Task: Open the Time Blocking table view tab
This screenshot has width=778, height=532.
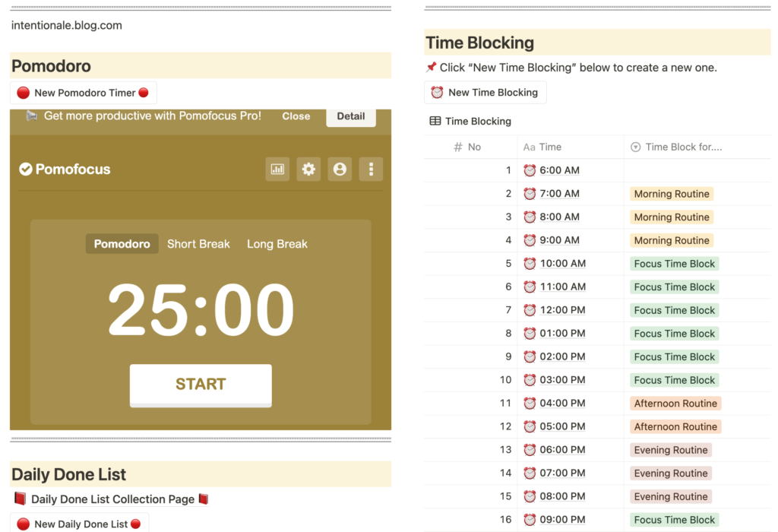Action: coord(470,121)
